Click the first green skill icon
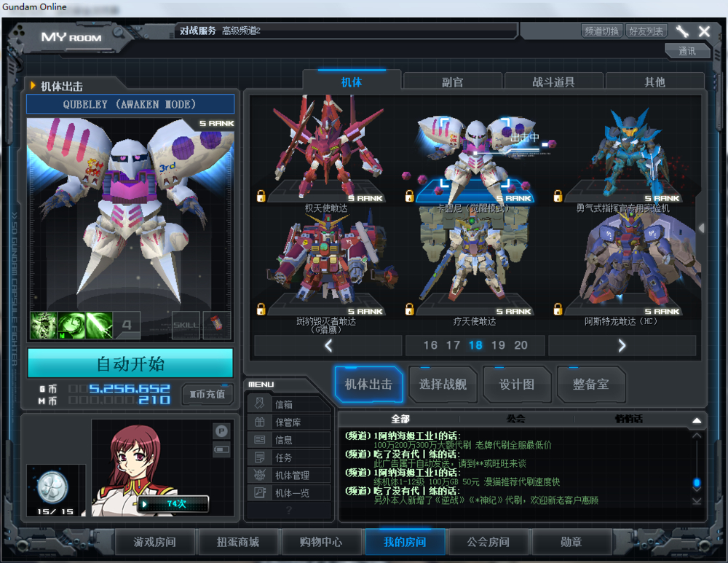This screenshot has width=728, height=563. (x=44, y=325)
